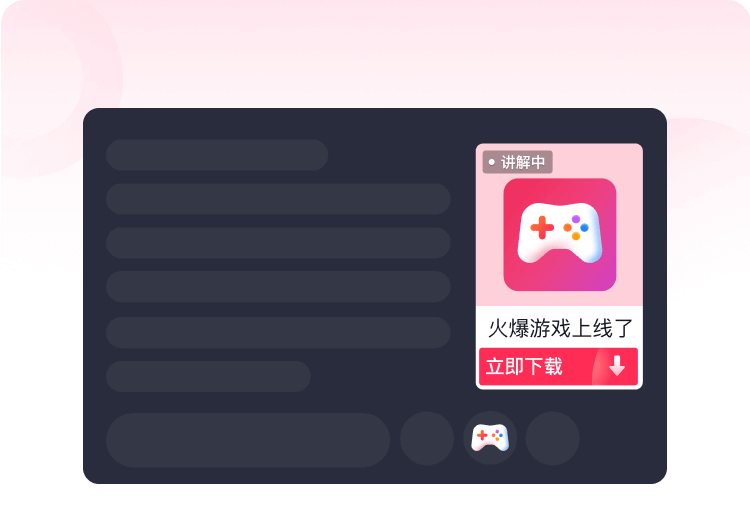Select the second long placeholder comment line
The height and width of the screenshot is (524, 750).
278,199
